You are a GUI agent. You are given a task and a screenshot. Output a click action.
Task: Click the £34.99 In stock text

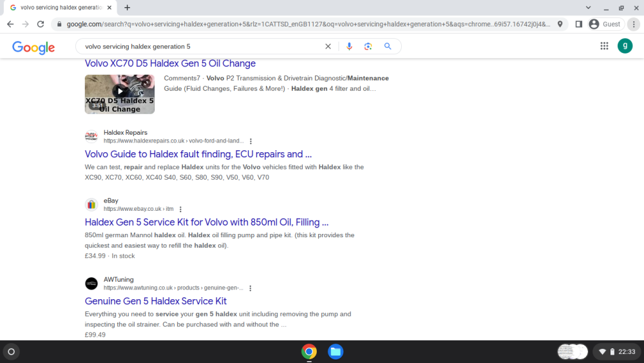(x=109, y=256)
